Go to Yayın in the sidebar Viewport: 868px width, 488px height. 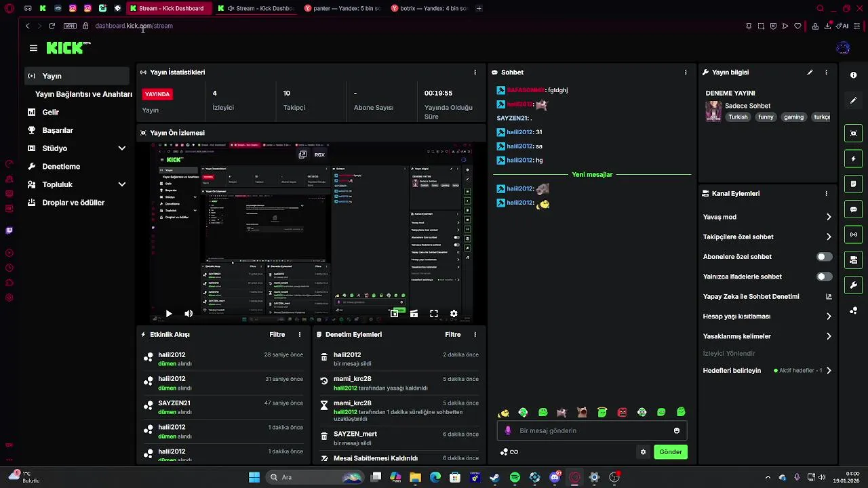(x=77, y=76)
